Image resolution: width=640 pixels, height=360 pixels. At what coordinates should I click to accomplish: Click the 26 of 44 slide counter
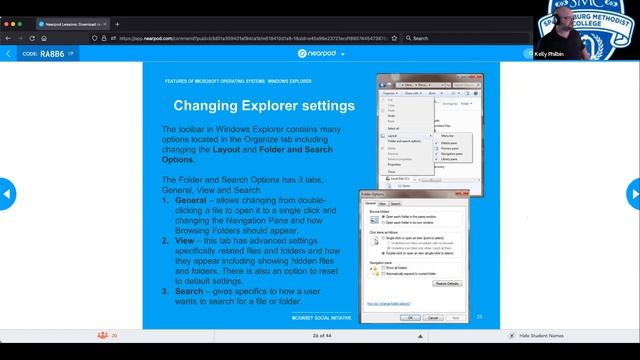(x=322, y=336)
